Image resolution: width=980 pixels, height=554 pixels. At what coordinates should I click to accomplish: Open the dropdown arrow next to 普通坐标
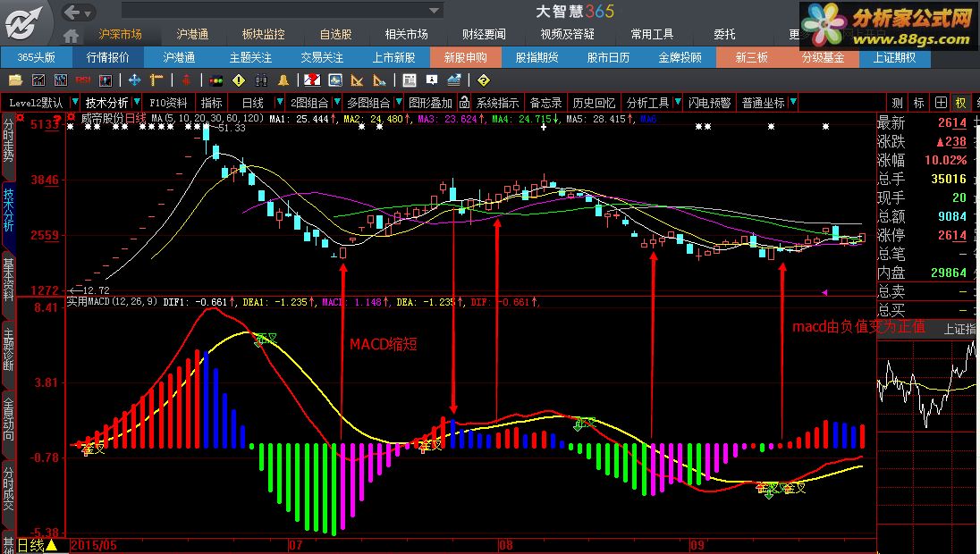(793, 102)
